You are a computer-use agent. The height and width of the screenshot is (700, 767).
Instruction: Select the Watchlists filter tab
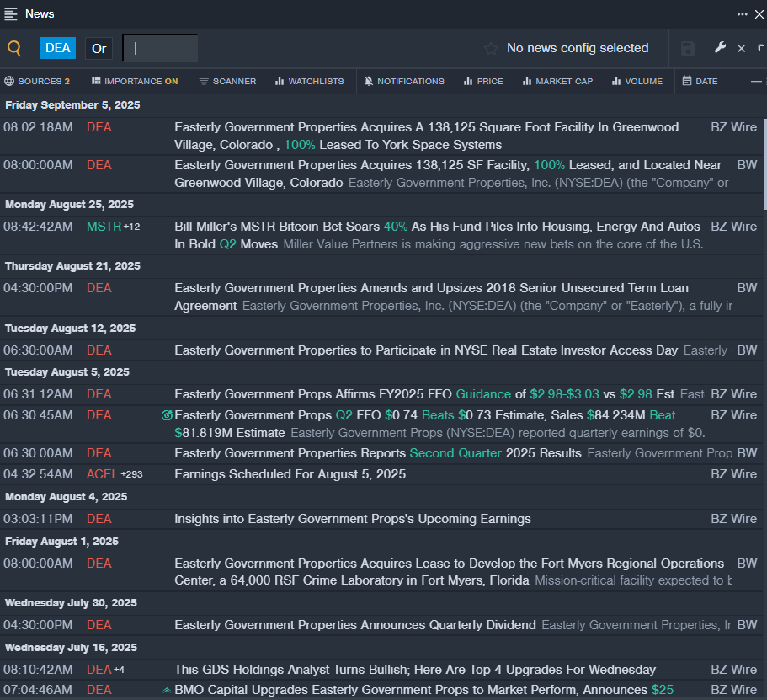coord(309,82)
